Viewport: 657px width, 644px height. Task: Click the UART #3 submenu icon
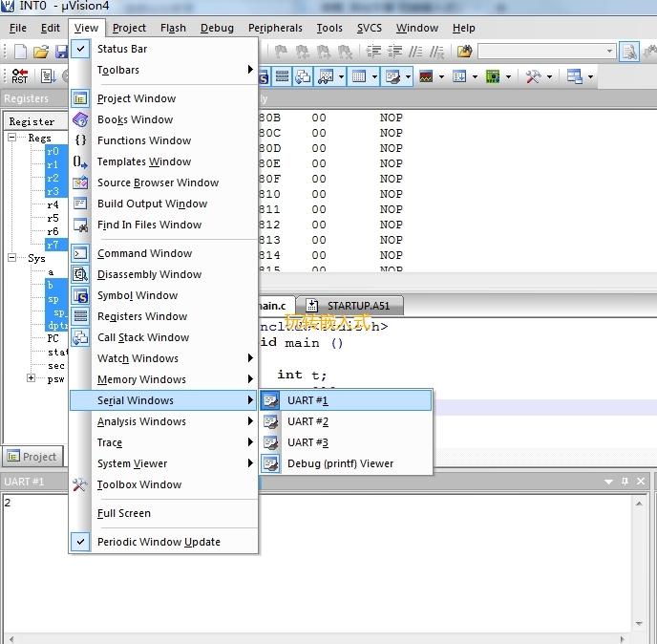270,442
